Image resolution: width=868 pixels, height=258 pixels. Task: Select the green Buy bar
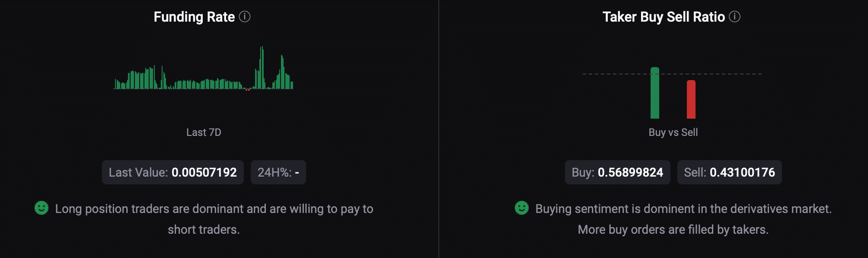click(x=655, y=93)
